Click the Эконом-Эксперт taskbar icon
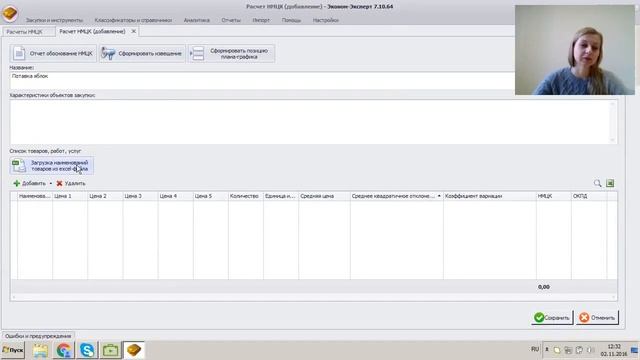The width and height of the screenshot is (640, 360). [133, 350]
